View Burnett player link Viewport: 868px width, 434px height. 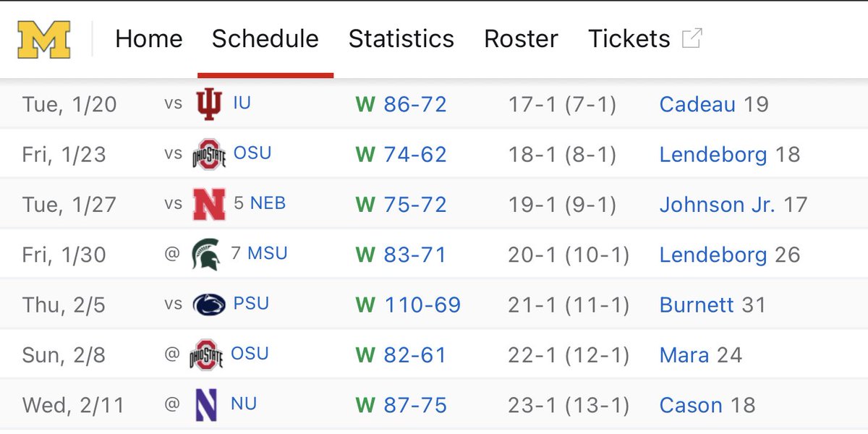[697, 305]
